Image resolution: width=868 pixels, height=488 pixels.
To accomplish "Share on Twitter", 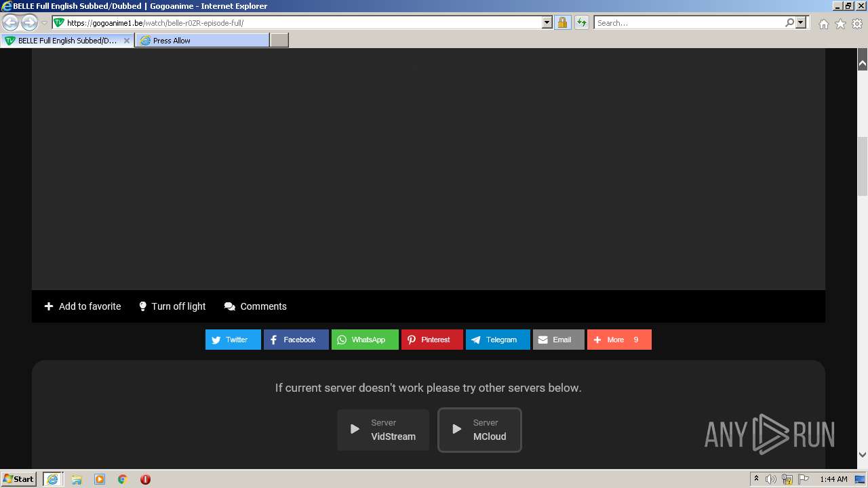I will click(x=233, y=340).
